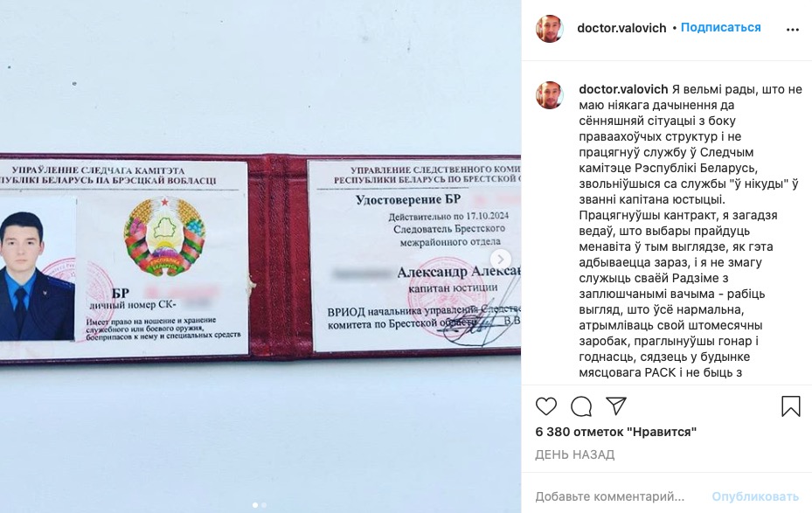The height and width of the screenshot is (513, 812).
Task: Share the post via paper plane icon
Action: coord(616,406)
